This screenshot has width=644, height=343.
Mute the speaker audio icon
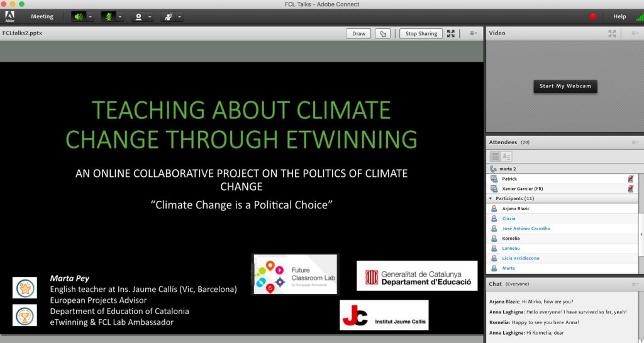pyautogui.click(x=79, y=16)
